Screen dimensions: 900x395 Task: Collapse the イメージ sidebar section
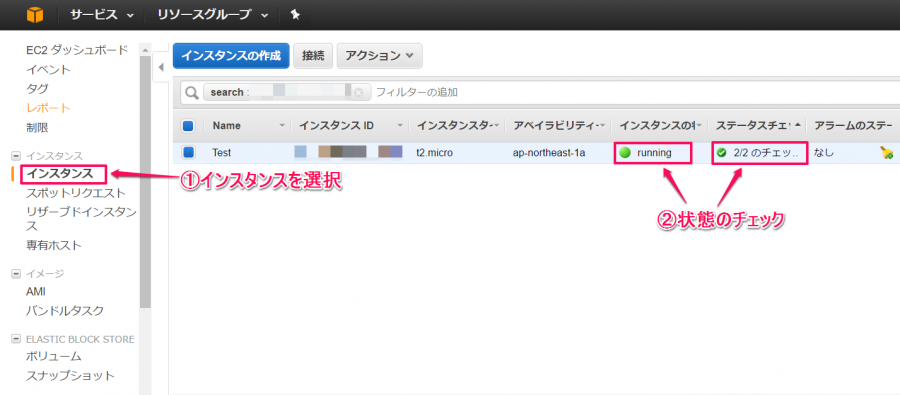15,274
